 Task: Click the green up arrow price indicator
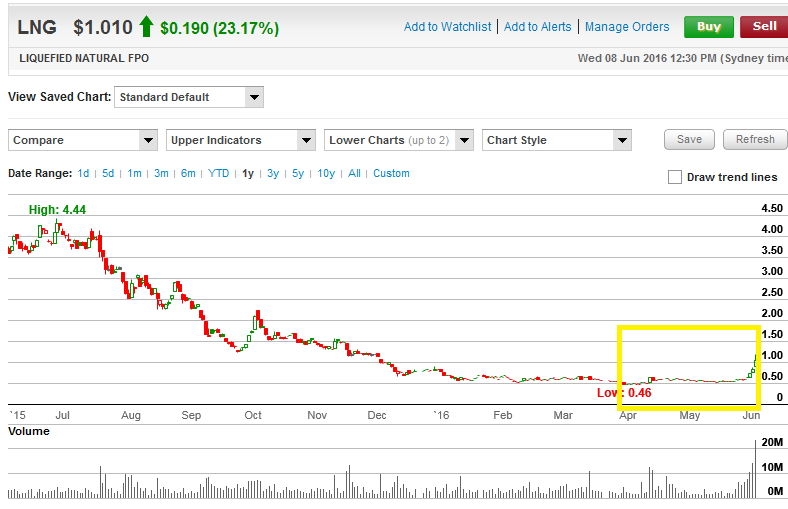[x=146, y=26]
